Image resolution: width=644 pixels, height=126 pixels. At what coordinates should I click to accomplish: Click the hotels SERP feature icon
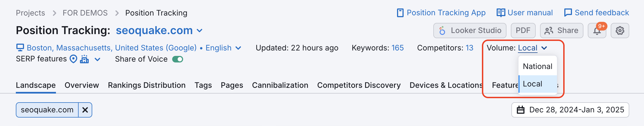pos(84,59)
